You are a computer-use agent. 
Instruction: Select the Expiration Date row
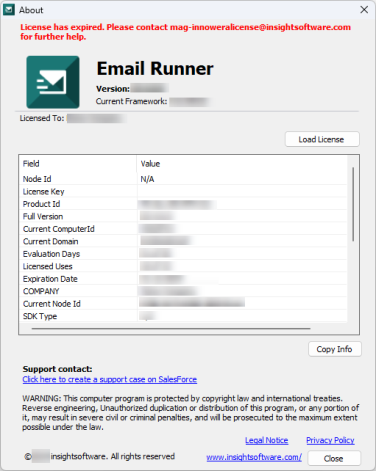click(x=183, y=279)
